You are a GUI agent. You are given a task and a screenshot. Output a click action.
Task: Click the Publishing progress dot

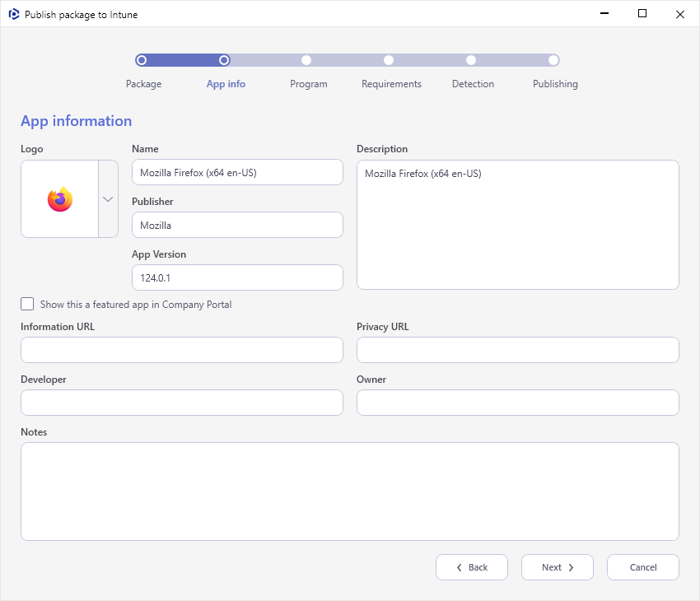(553, 60)
